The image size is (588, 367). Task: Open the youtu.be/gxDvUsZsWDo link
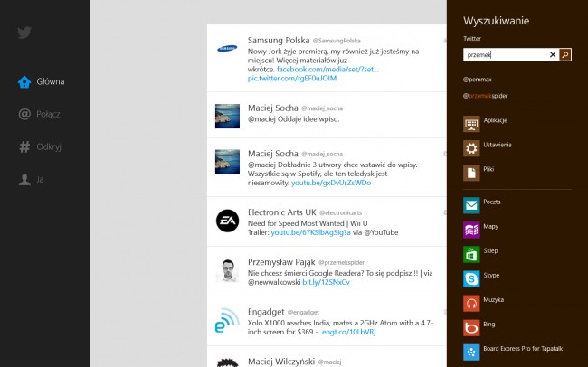pyautogui.click(x=331, y=183)
